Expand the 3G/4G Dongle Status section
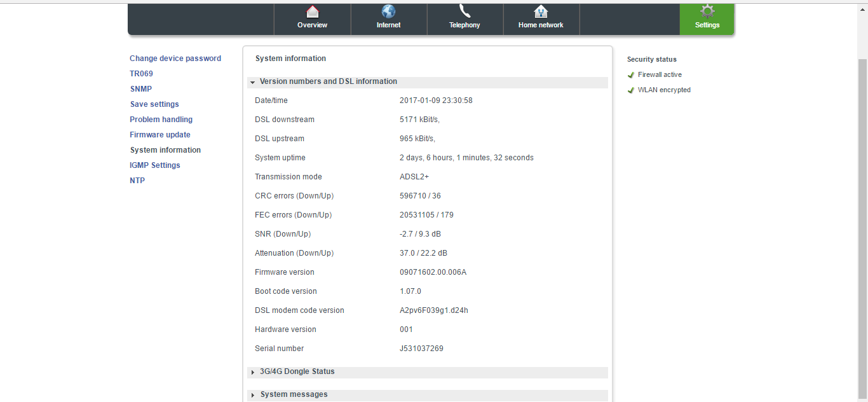Screen dimensions: 868x402 428,372
